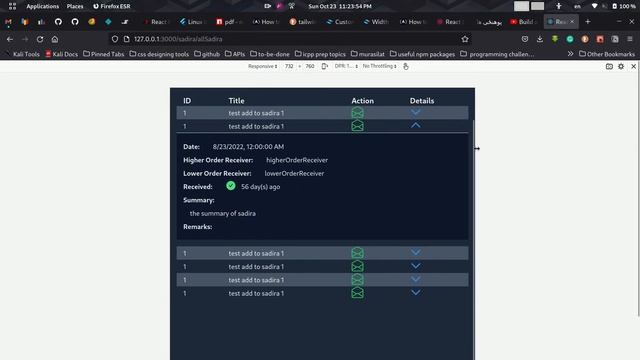Image resolution: width=640 pixels, height=360 pixels.
Task: Switch to the Width tab
Action: [376, 22]
